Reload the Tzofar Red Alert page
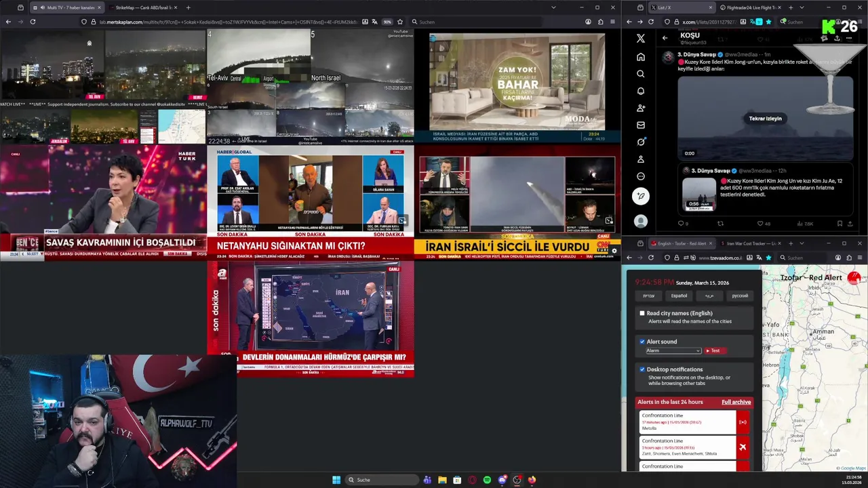The image size is (868, 488). tap(651, 258)
